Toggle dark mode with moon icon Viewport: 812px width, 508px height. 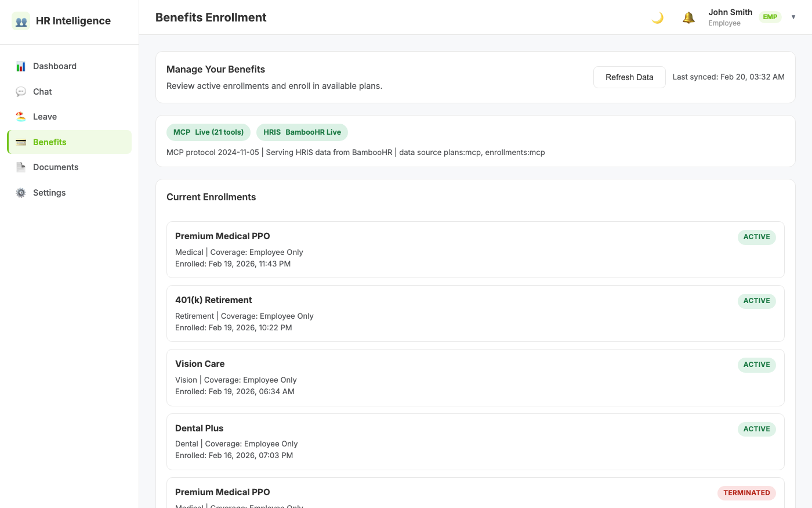pyautogui.click(x=657, y=17)
